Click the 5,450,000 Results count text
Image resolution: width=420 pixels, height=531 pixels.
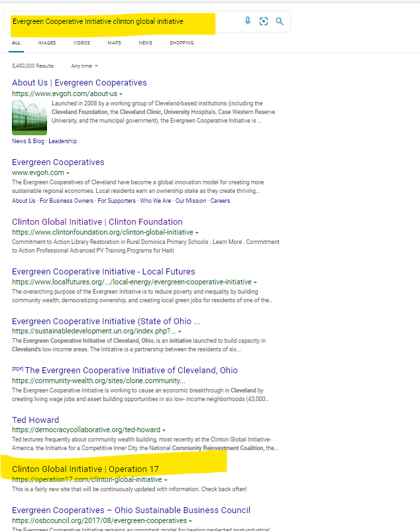[x=33, y=66]
